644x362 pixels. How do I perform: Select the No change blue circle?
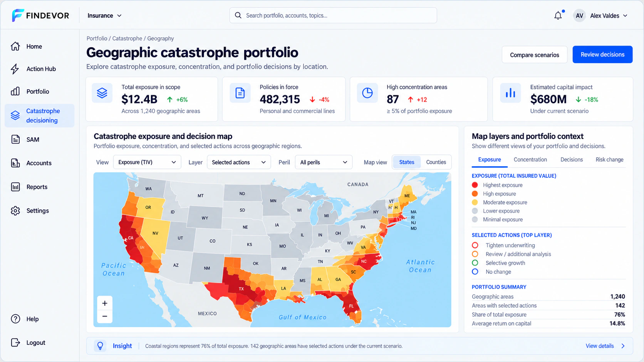[475, 272]
